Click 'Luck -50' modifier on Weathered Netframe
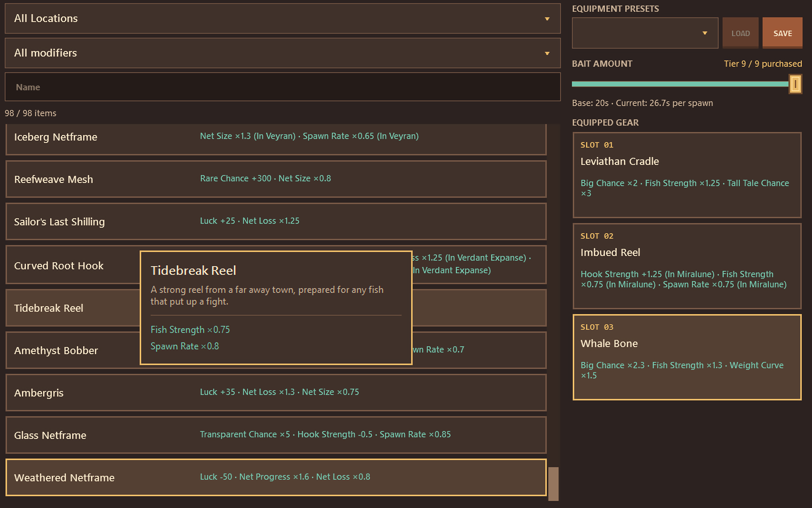 point(216,477)
